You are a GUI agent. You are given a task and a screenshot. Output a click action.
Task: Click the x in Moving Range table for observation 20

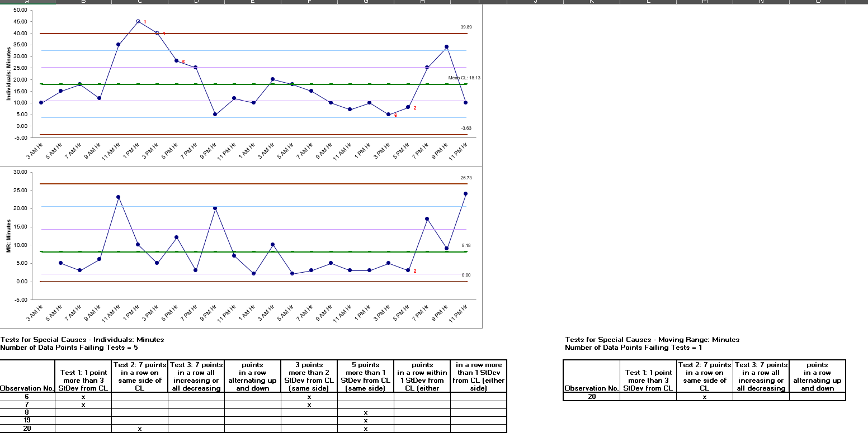[704, 397]
